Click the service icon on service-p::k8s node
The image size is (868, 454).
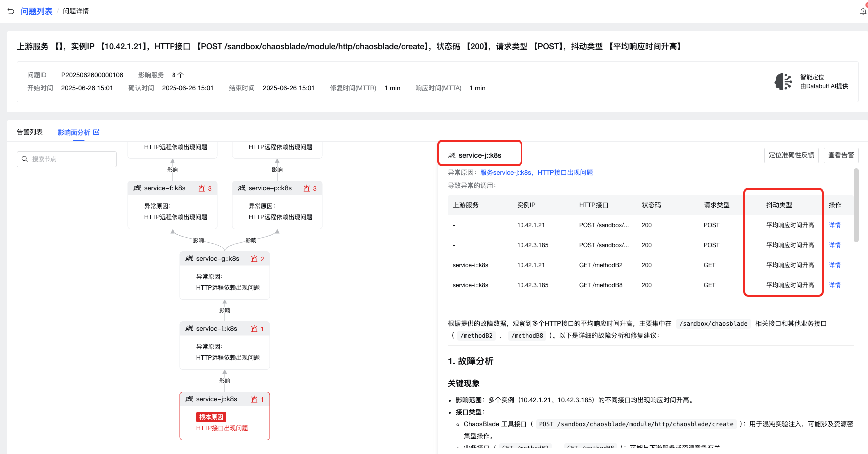242,188
